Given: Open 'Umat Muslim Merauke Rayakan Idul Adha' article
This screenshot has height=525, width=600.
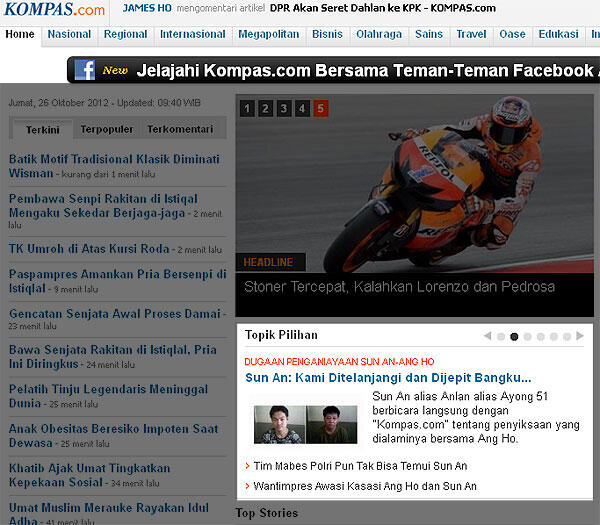Looking at the screenshot, I should click(109, 513).
